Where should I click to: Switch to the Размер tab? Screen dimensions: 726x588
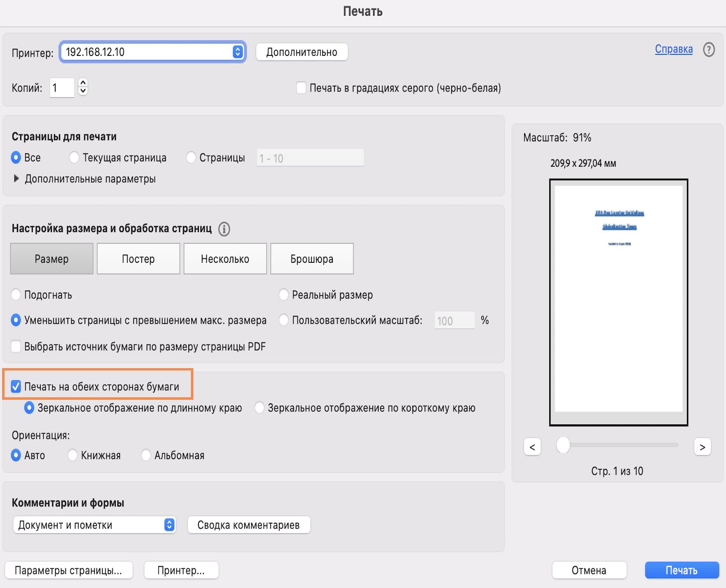click(52, 259)
